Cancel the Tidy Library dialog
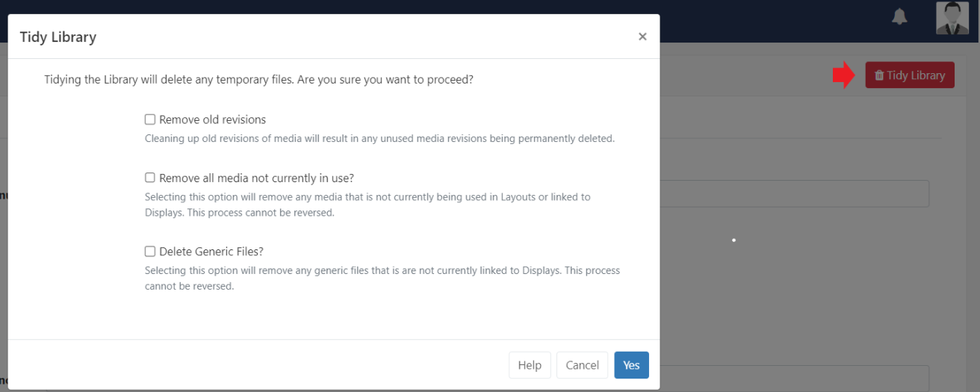The height and width of the screenshot is (392, 980). click(x=582, y=365)
